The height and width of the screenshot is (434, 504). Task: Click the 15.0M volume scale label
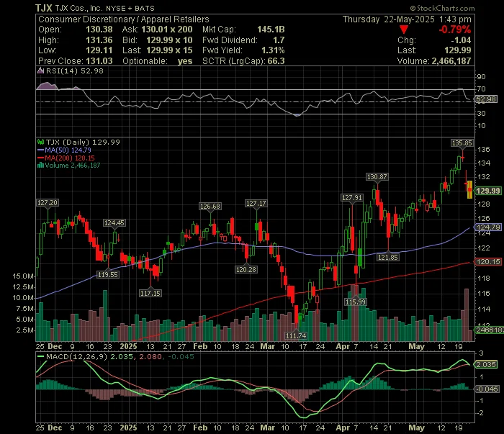(23, 276)
